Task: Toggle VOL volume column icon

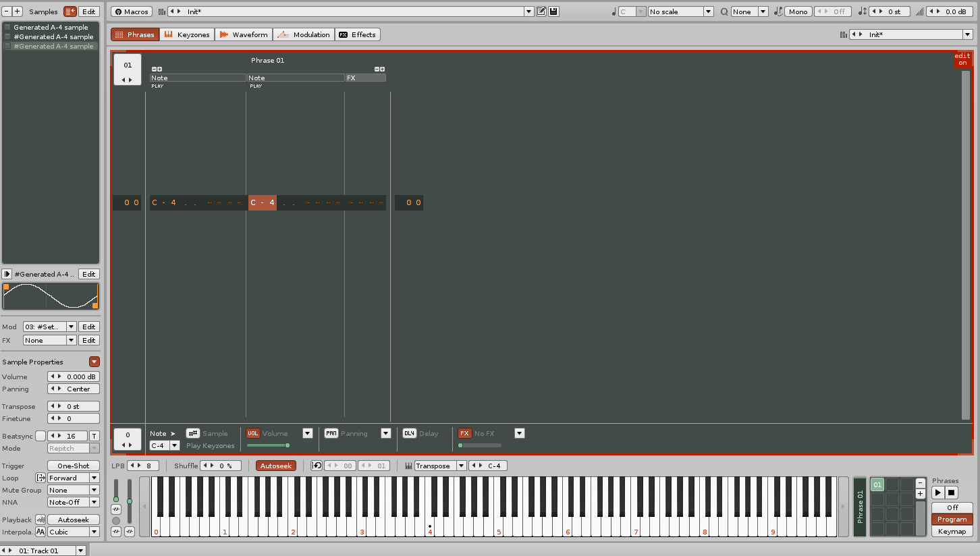Action: 253,433
